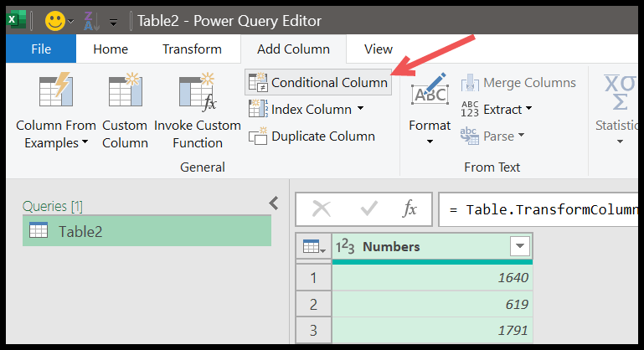
Task: Click the Excel app icon in title bar
Action: [x=17, y=20]
